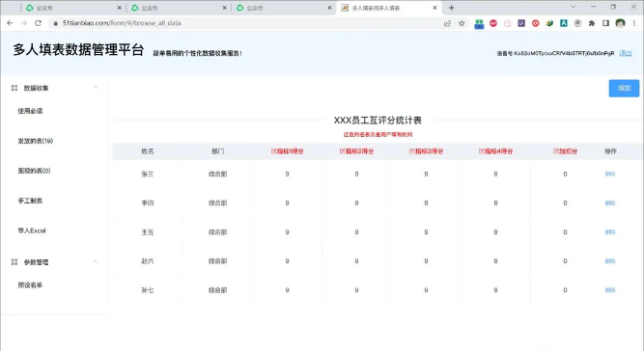Click the pink outlined extension icon
Screen dimensions: 644x351
tap(507, 23)
